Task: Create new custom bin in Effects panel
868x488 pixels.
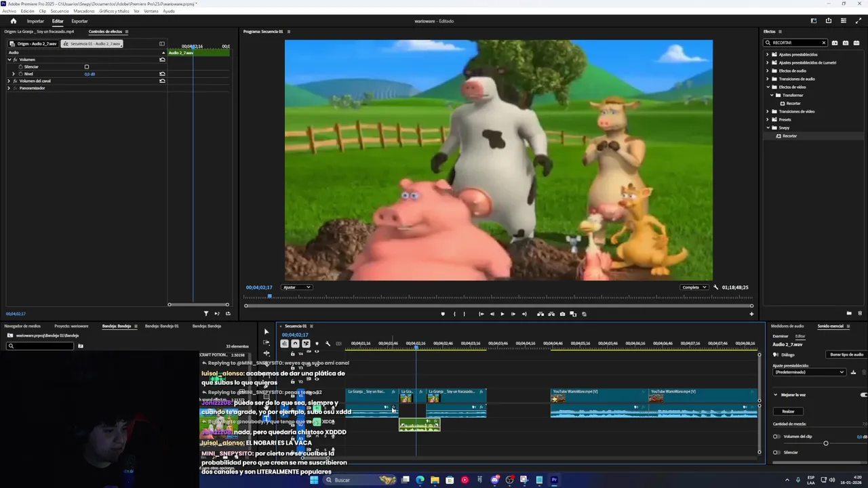Action: [849, 313]
